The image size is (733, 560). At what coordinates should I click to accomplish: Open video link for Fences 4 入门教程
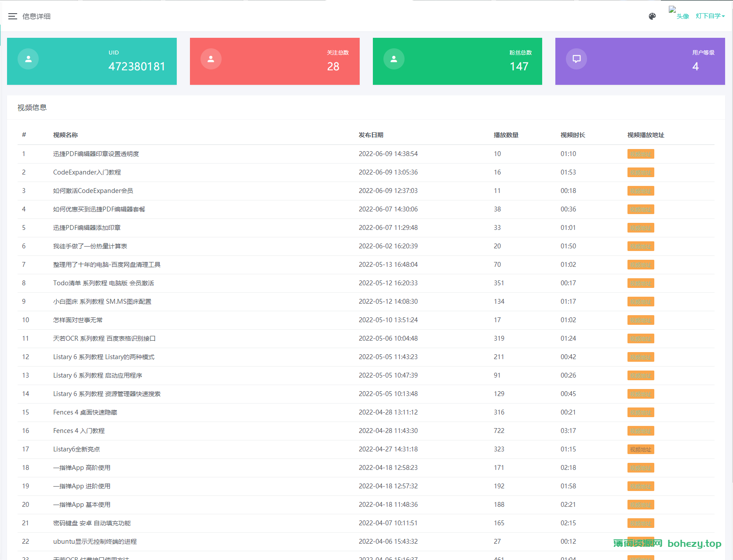[641, 431]
